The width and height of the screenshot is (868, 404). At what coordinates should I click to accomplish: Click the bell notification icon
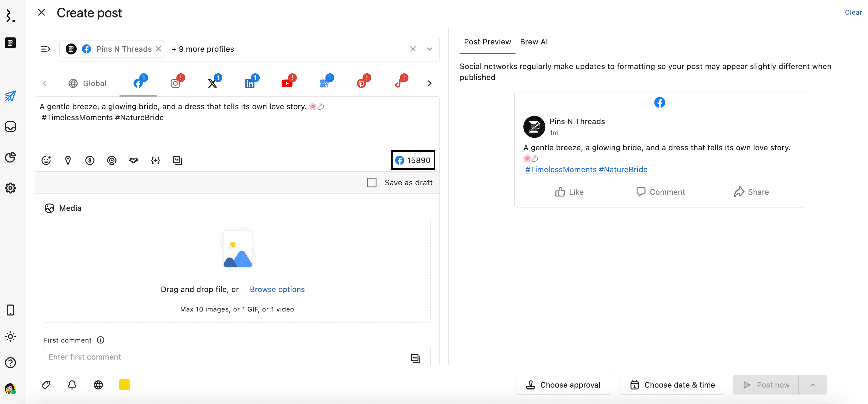coord(72,385)
